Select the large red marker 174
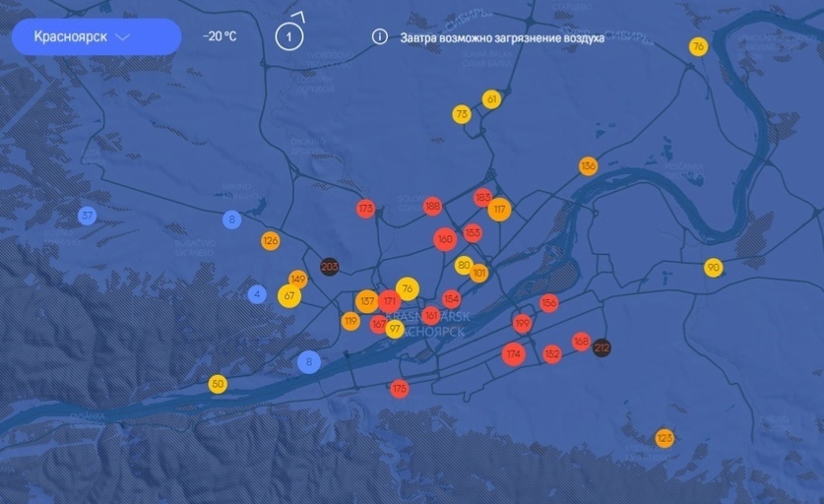 click(x=513, y=353)
